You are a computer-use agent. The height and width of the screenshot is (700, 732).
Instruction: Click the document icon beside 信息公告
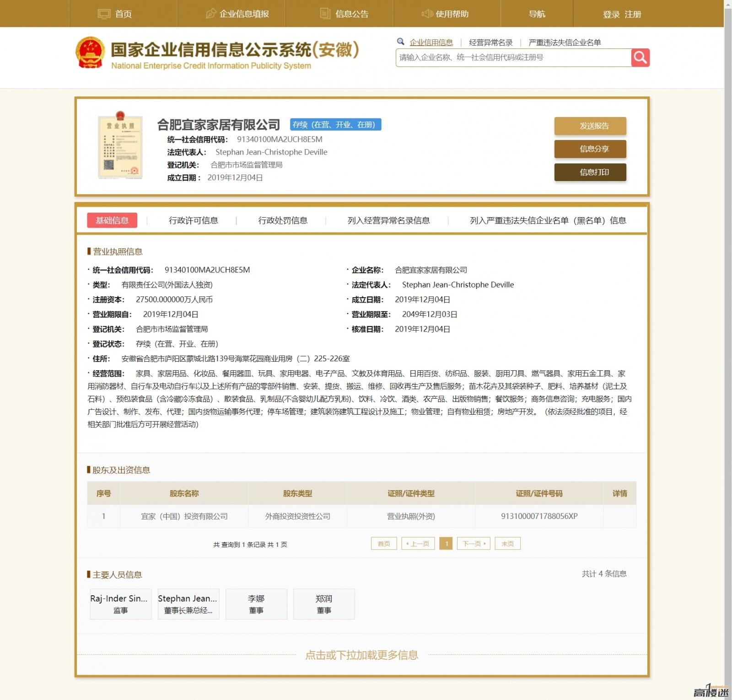(325, 14)
